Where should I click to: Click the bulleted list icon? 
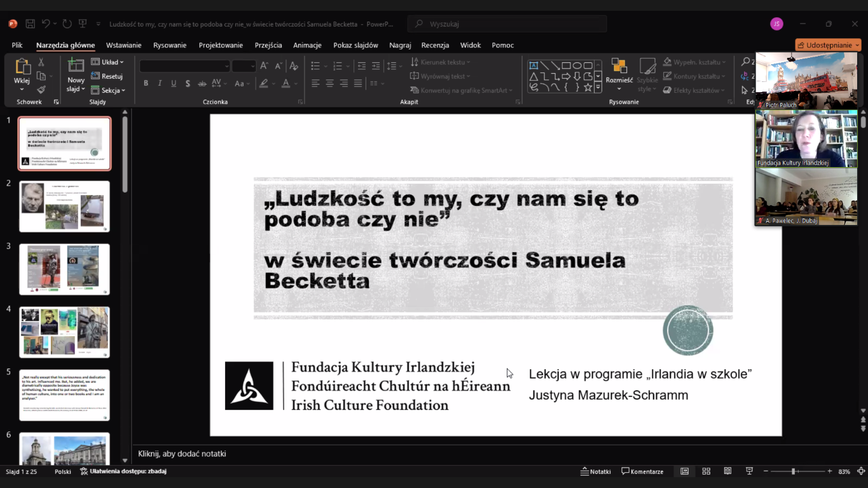pyautogui.click(x=315, y=66)
